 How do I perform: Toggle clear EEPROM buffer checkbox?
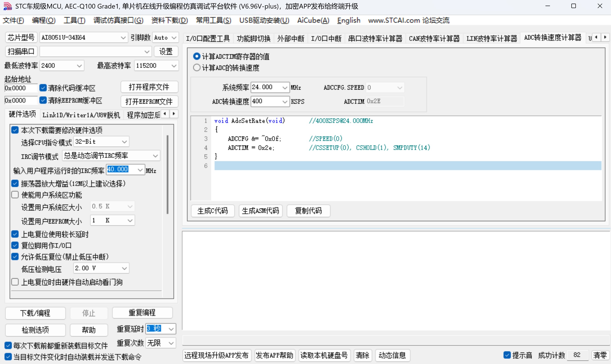(43, 100)
